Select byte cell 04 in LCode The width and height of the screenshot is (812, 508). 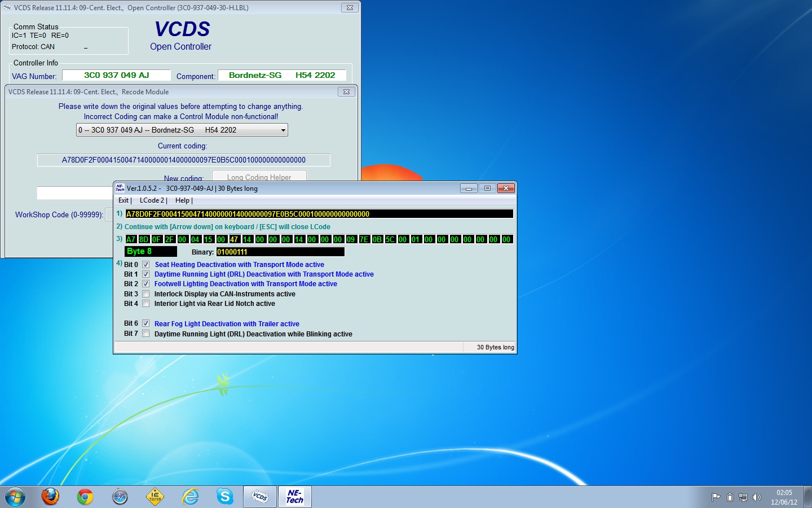click(x=196, y=239)
